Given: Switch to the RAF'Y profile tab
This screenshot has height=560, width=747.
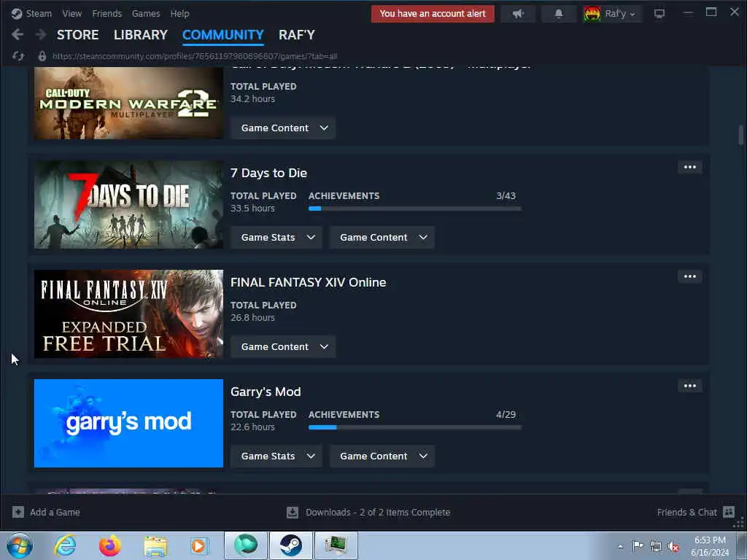Looking at the screenshot, I should 297,35.
